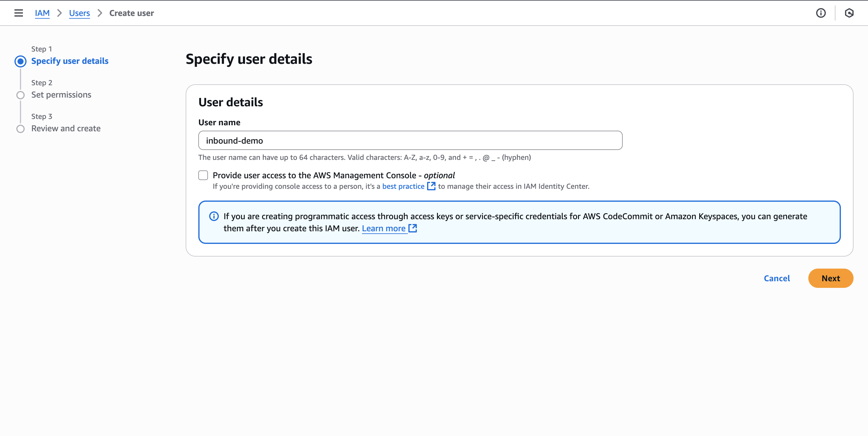Image resolution: width=868 pixels, height=436 pixels.
Task: Open the best practice documentation link
Action: coord(403,186)
